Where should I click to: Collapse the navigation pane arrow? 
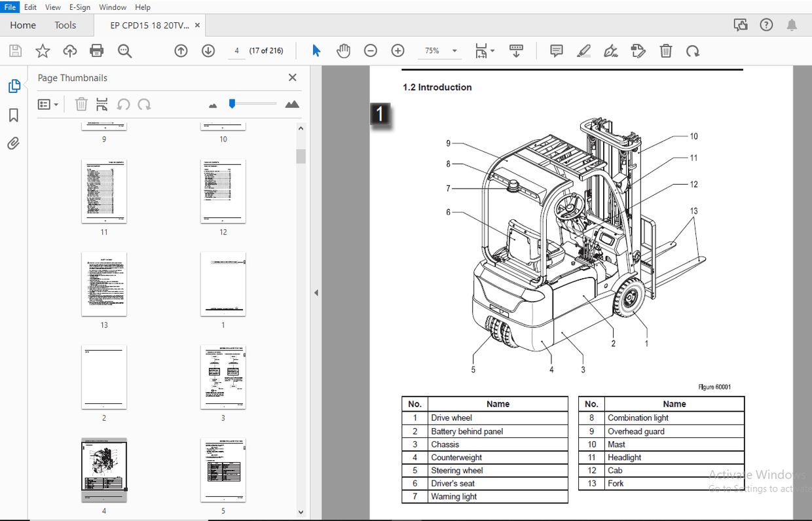tap(316, 293)
